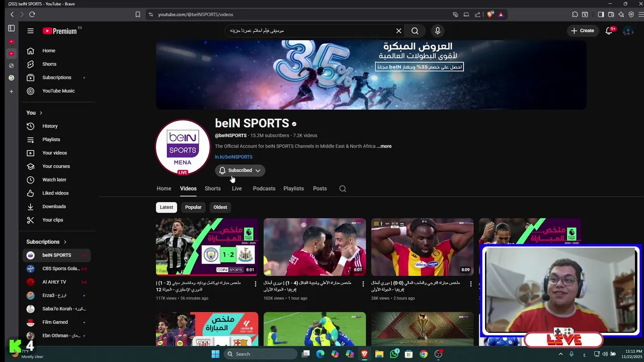This screenshot has width=644, height=362.
Task: Click the magnifier search button in YouTube
Action: pyautogui.click(x=415, y=31)
